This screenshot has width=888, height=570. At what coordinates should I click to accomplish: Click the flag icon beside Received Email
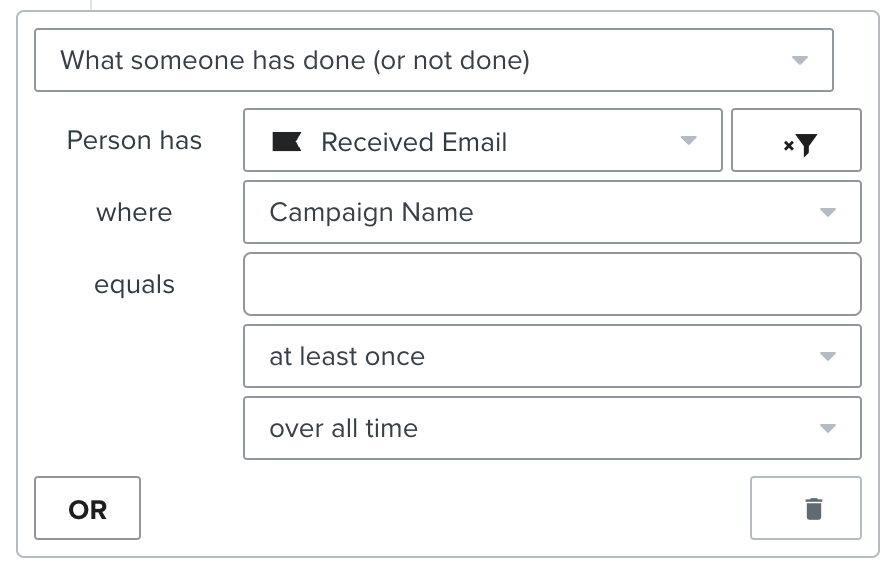click(x=287, y=142)
